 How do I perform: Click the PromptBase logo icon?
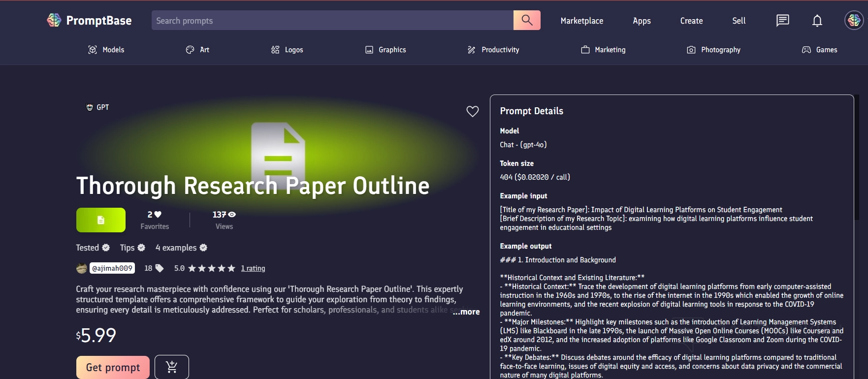[54, 20]
